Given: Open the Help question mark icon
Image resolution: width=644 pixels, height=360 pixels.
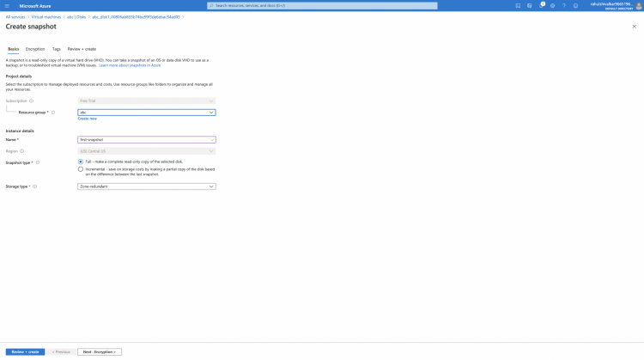Looking at the screenshot, I should (x=564, y=5).
